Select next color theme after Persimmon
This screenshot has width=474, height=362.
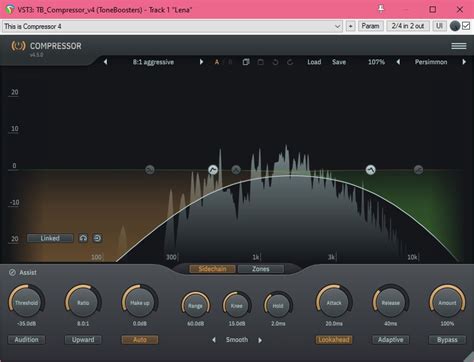[x=464, y=62]
